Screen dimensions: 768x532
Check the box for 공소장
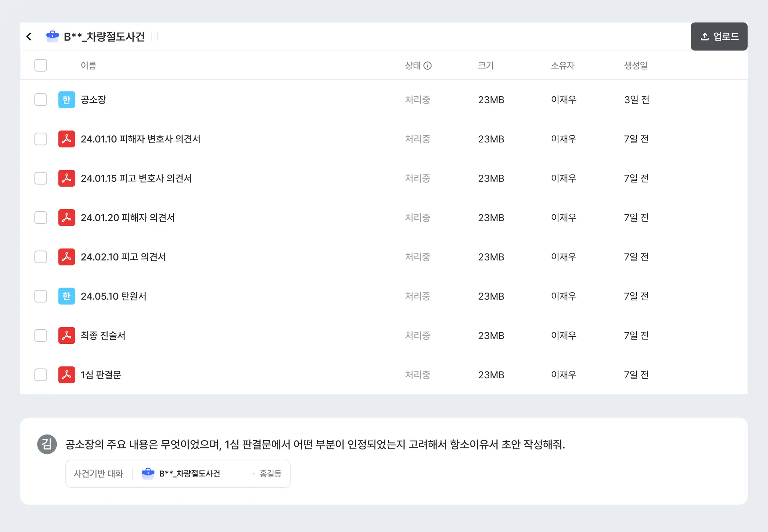[40, 100]
